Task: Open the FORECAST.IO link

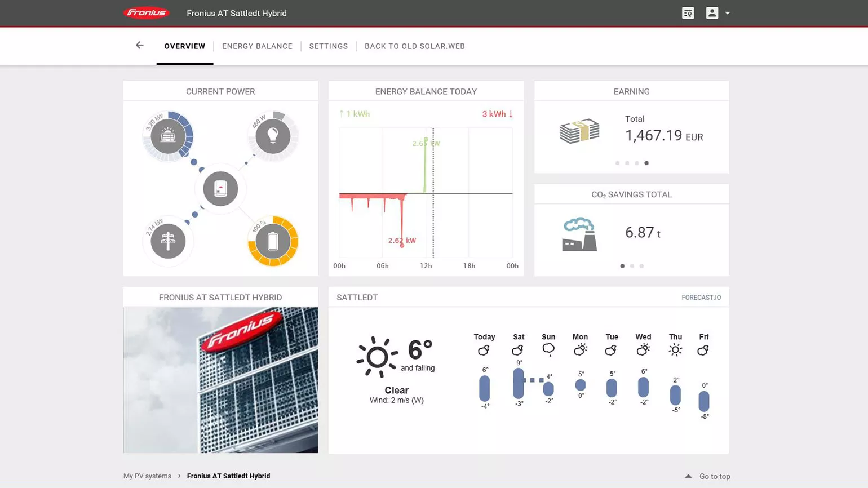Action: [x=701, y=298]
